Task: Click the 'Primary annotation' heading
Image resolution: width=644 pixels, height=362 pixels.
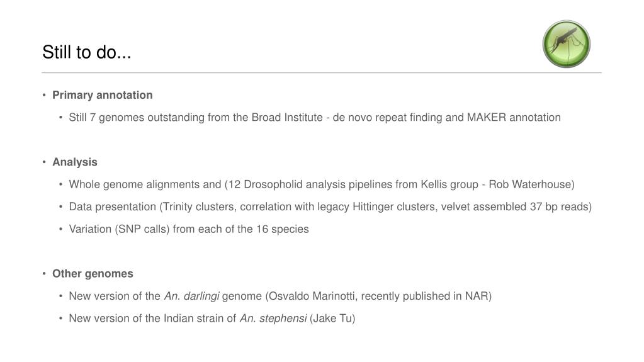Action: coord(102,95)
